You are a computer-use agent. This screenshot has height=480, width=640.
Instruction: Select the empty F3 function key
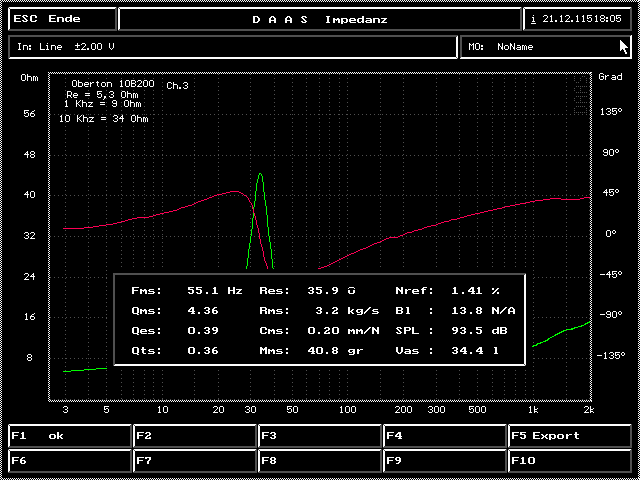click(320, 436)
